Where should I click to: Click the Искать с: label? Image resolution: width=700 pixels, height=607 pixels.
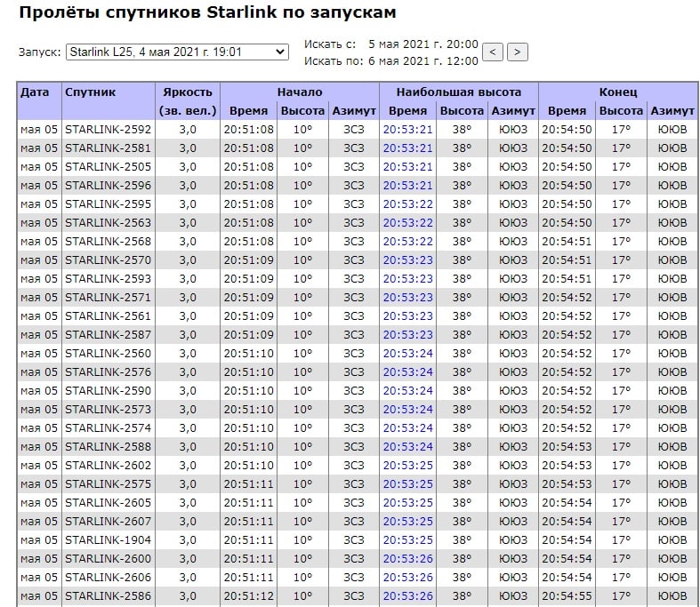(x=330, y=44)
